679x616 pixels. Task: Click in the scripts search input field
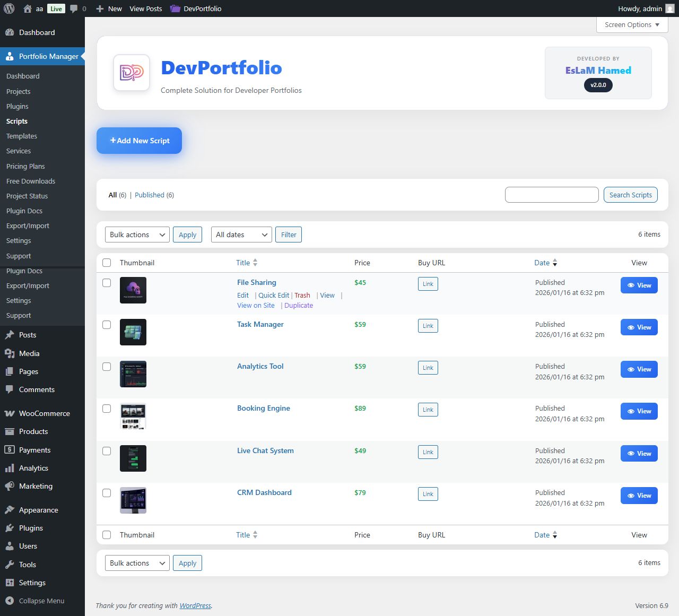tap(552, 195)
